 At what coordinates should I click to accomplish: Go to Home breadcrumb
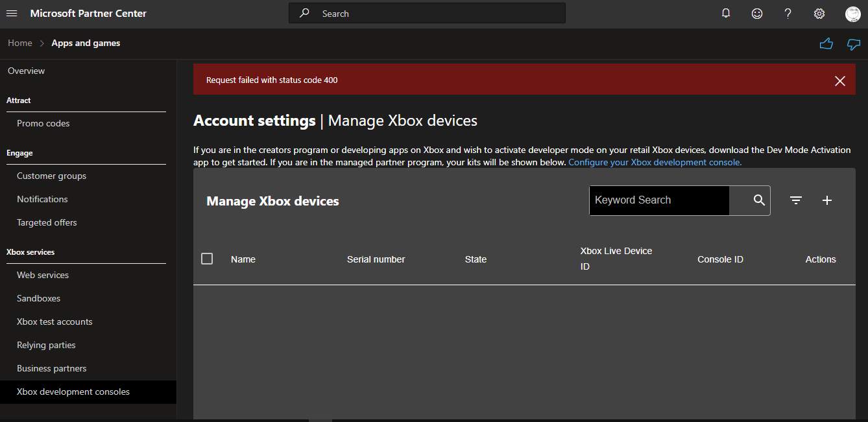tap(20, 43)
